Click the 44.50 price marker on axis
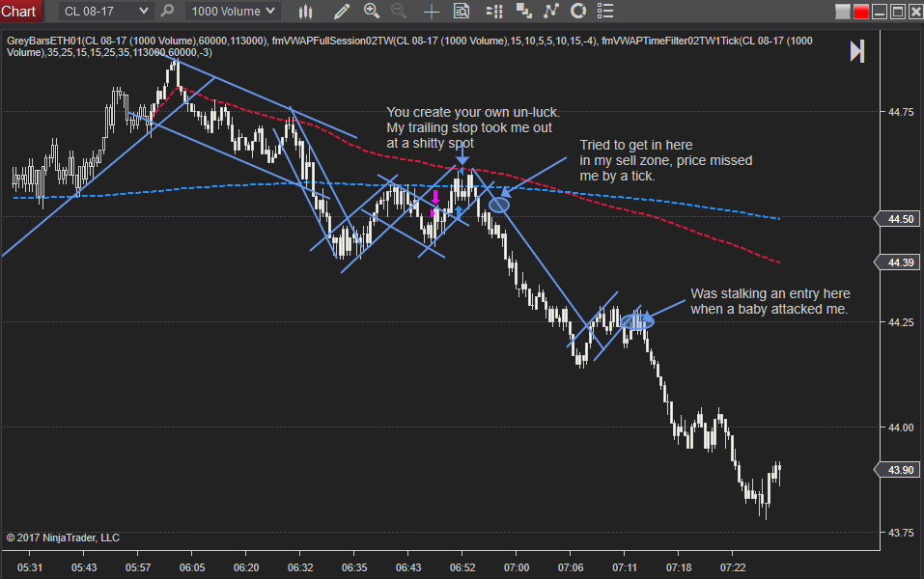The image size is (924, 579). coord(897,219)
